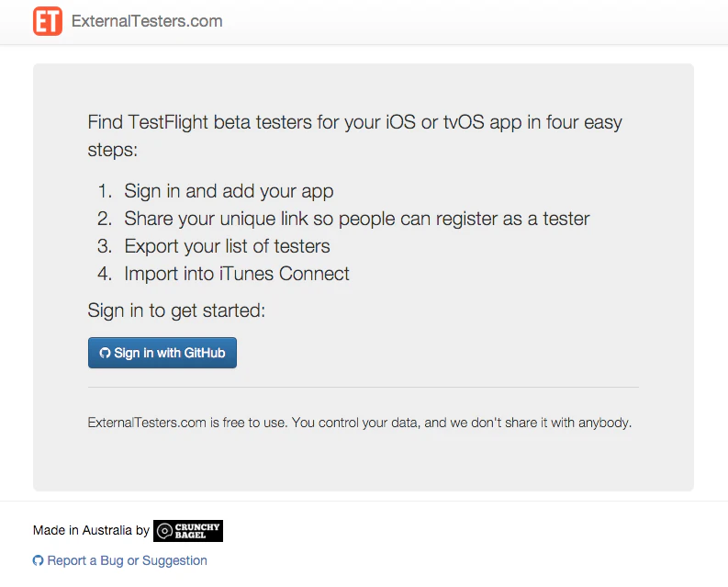Click the number 1 list marker

[105, 191]
